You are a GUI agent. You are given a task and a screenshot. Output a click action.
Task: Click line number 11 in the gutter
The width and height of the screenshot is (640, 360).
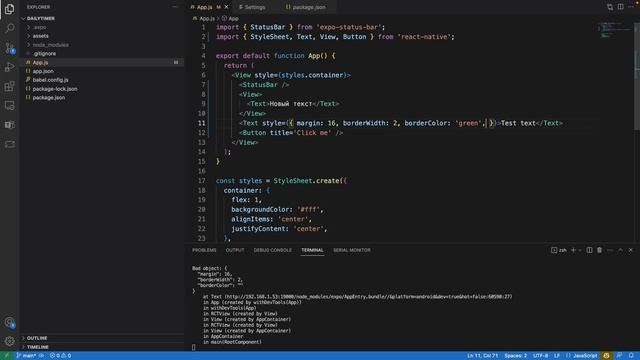coord(202,123)
